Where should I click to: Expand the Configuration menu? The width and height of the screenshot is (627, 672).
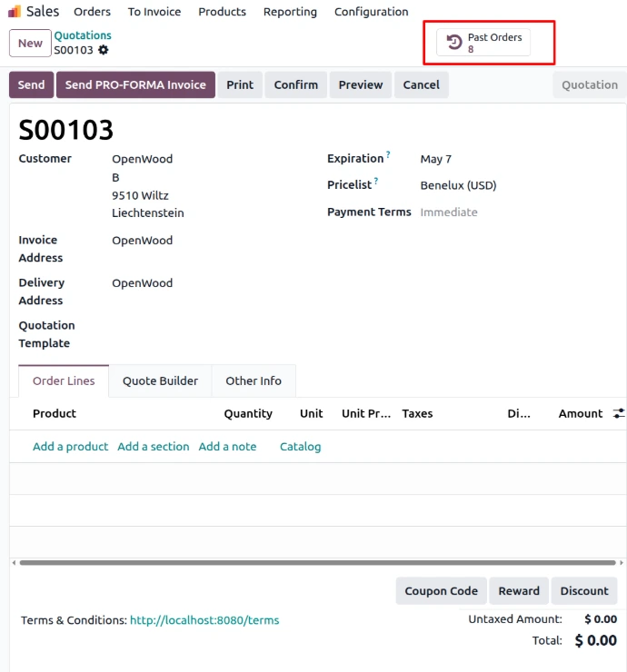click(371, 12)
